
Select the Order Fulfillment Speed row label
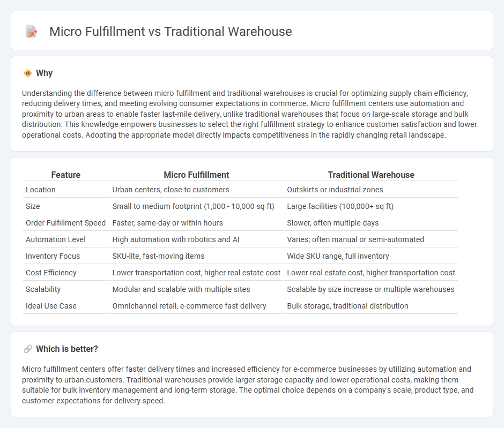65,223
